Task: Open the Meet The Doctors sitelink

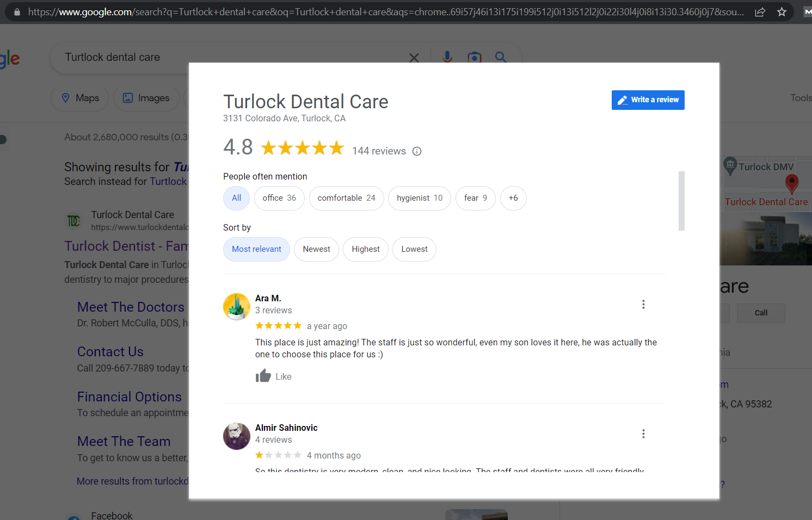Action: 131,307
